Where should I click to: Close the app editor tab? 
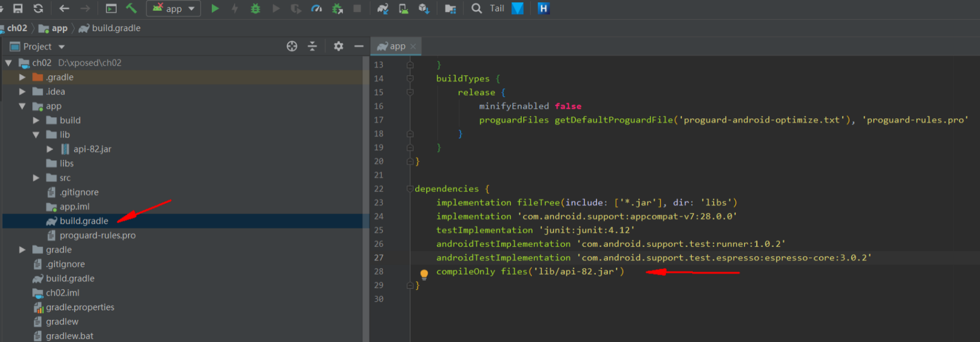[x=413, y=46]
